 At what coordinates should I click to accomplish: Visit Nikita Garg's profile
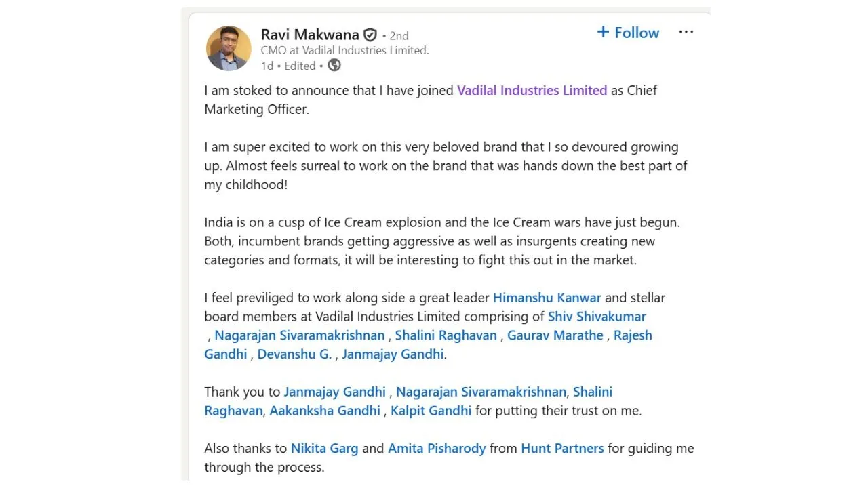click(x=324, y=449)
